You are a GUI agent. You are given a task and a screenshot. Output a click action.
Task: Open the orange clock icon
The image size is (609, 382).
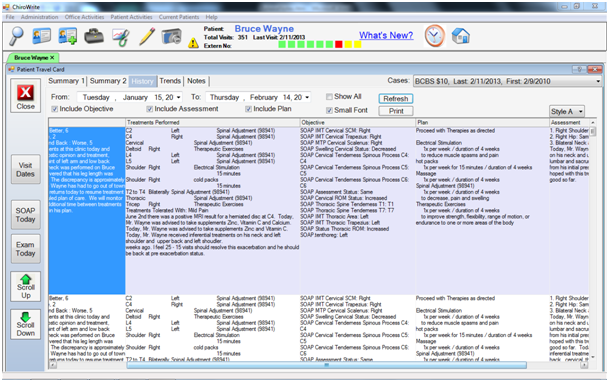(434, 36)
